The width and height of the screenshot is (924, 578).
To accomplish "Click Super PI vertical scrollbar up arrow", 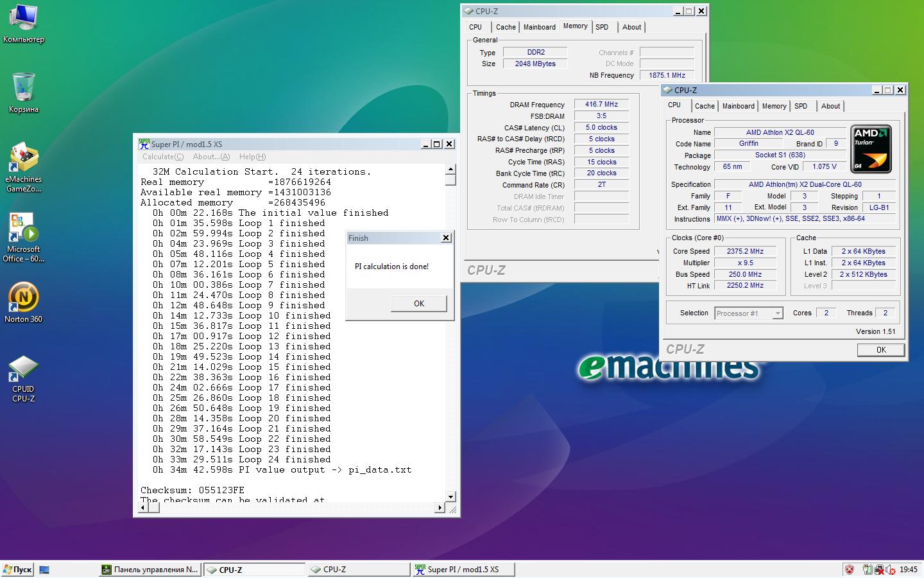I will [450, 169].
